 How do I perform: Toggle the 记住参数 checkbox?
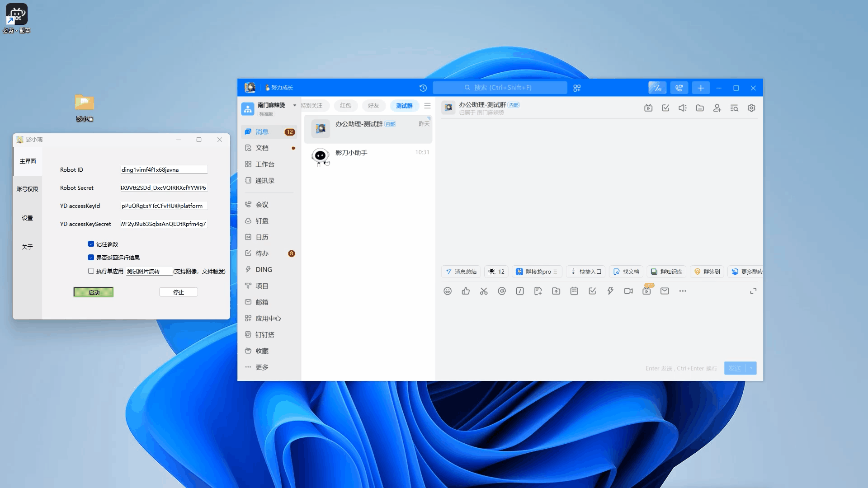pos(91,244)
